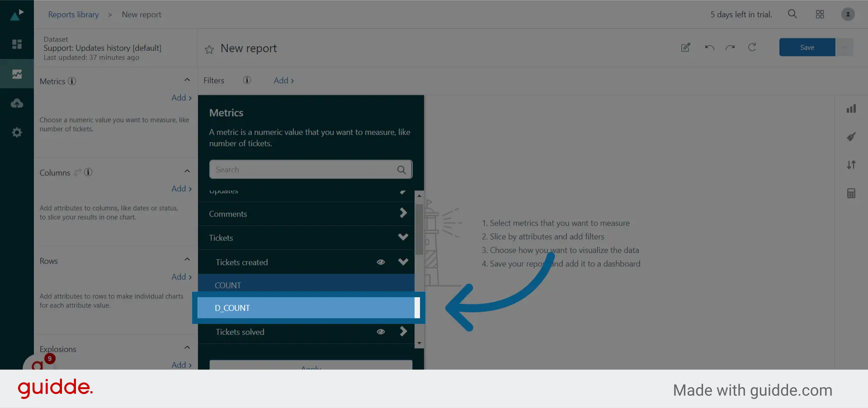This screenshot has height=408, width=868.
Task: Expand the Comments metric group
Action: tap(403, 213)
